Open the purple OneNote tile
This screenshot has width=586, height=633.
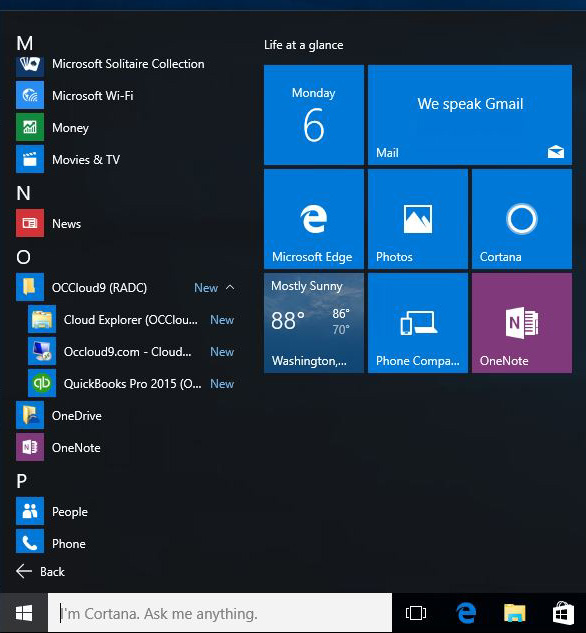pyautogui.click(x=522, y=323)
